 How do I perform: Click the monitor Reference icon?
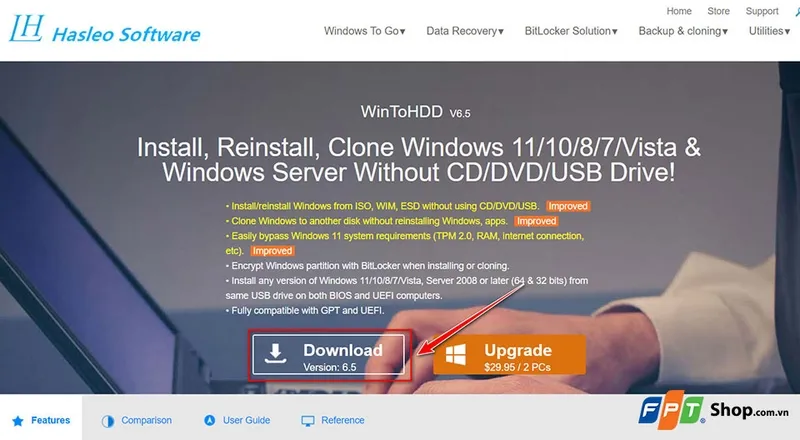(308, 421)
